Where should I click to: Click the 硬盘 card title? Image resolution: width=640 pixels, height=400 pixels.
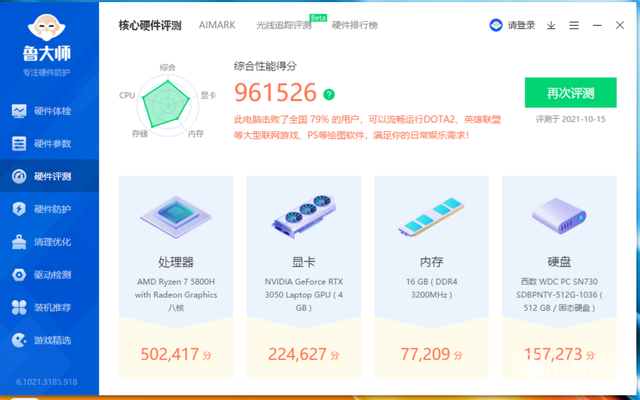click(x=559, y=262)
